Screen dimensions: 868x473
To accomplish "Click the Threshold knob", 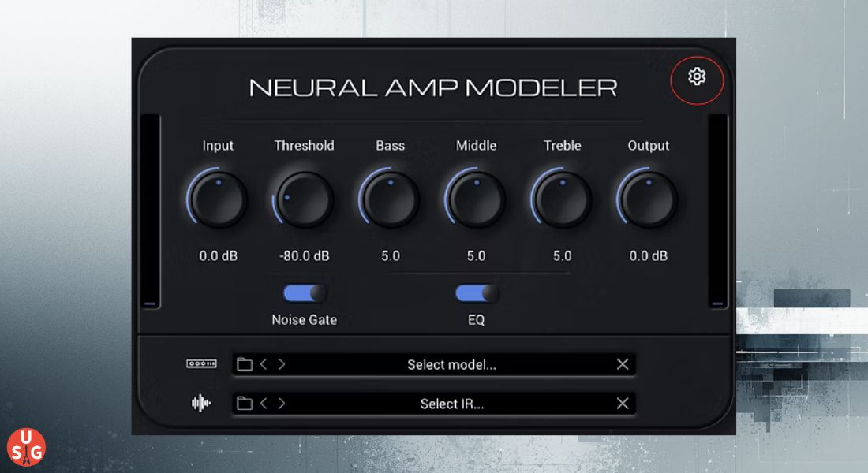I will 304,199.
